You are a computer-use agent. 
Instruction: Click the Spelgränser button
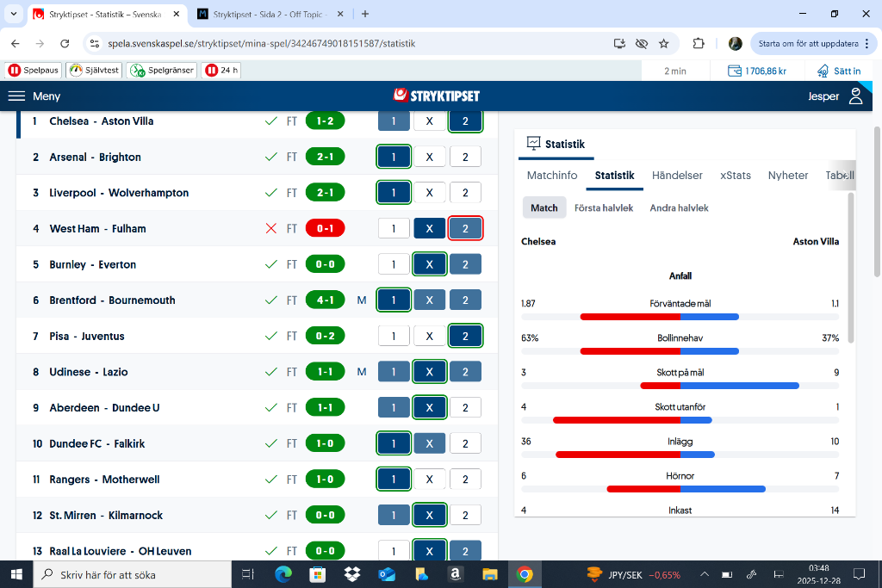point(162,71)
